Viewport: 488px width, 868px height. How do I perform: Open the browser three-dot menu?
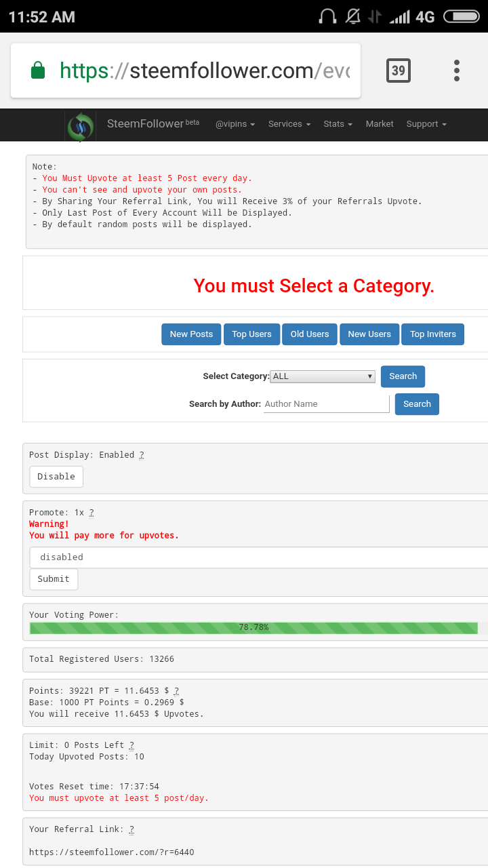pos(457,71)
